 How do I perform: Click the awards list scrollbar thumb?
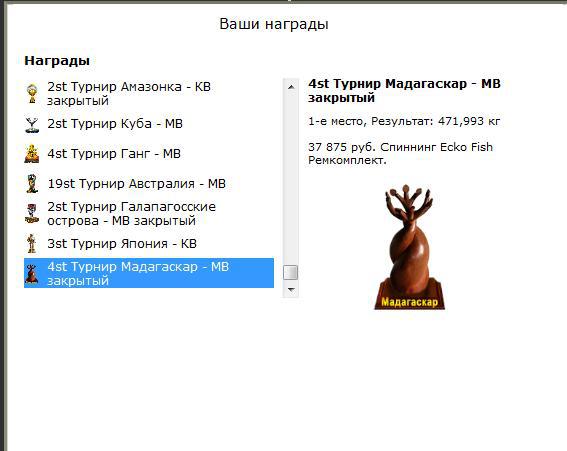coord(291,272)
